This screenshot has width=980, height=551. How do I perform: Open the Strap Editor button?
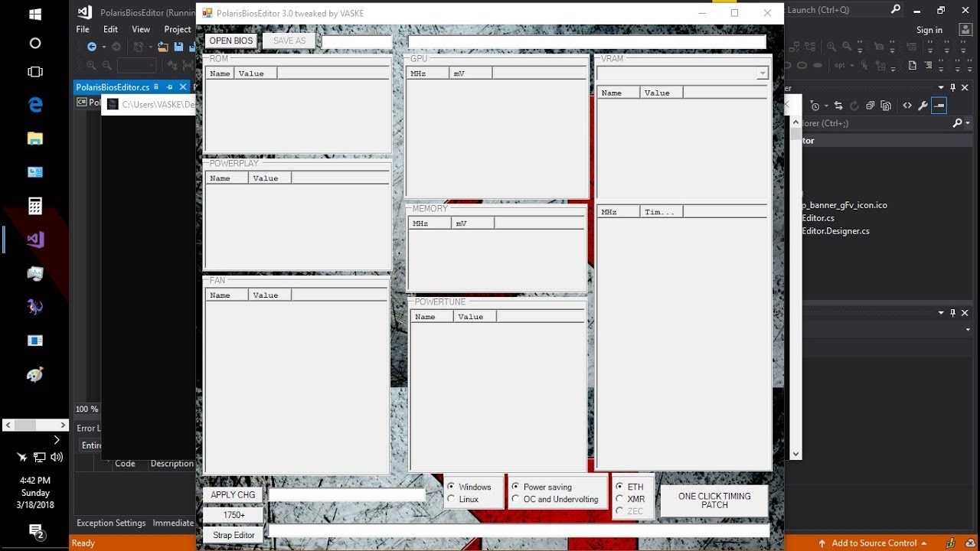point(234,535)
